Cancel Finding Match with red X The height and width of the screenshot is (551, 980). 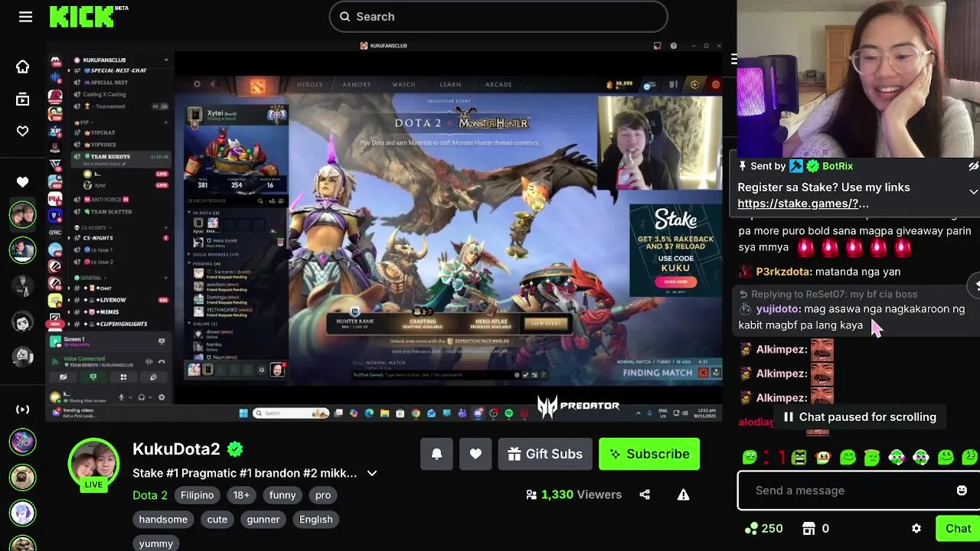(703, 373)
